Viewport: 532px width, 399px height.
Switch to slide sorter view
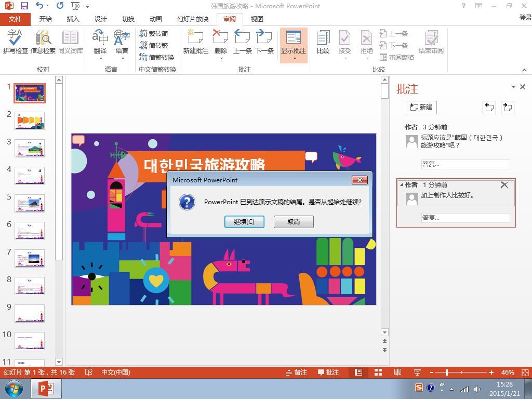point(378,372)
